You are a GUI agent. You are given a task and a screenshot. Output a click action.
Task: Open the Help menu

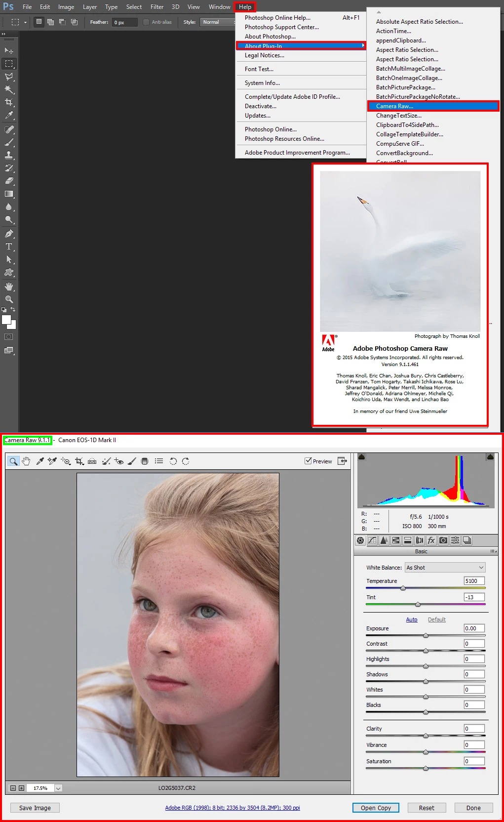pyautogui.click(x=245, y=7)
